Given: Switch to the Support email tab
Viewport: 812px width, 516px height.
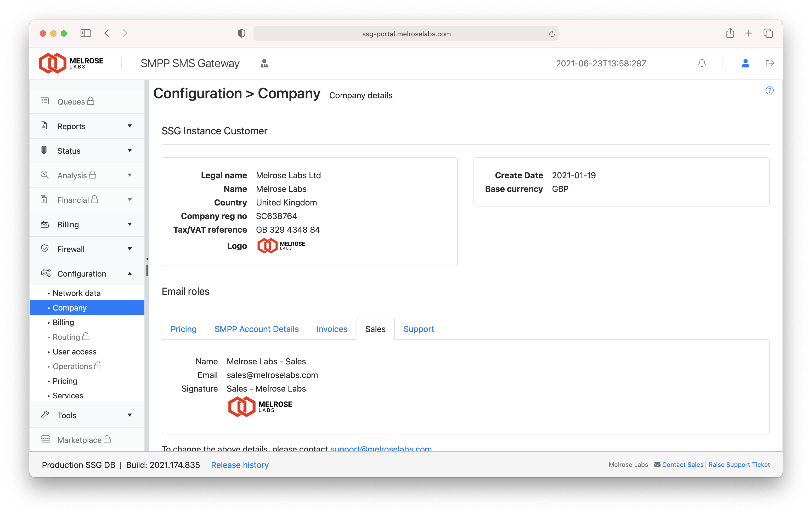Looking at the screenshot, I should tap(419, 329).
